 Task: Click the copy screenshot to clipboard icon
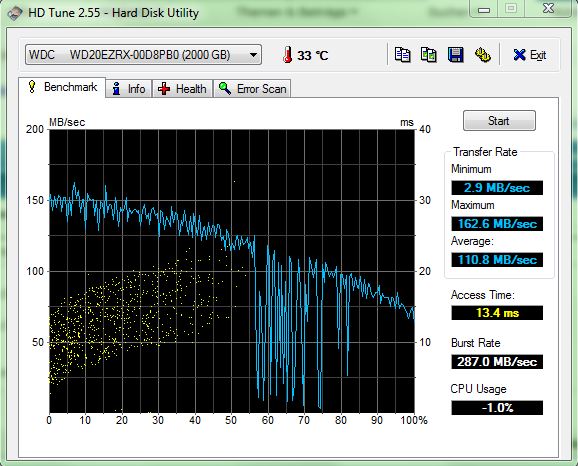429,55
